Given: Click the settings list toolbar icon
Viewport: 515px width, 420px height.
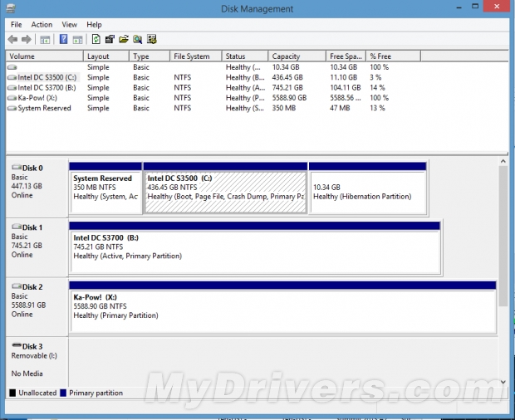Looking at the screenshot, I should tap(152, 39).
